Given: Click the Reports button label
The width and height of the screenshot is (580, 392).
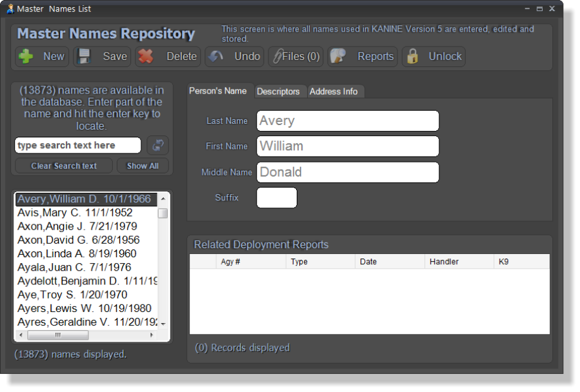Looking at the screenshot, I should click(x=375, y=56).
